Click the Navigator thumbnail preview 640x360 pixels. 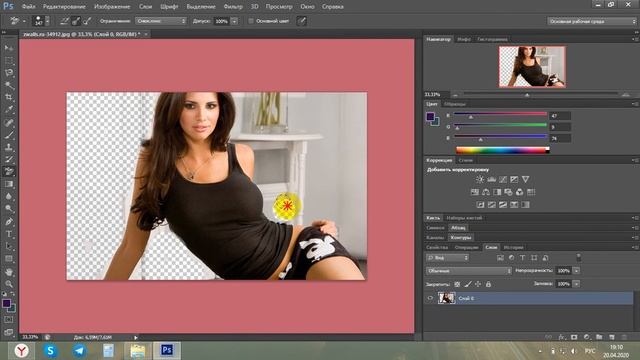pyautogui.click(x=532, y=67)
